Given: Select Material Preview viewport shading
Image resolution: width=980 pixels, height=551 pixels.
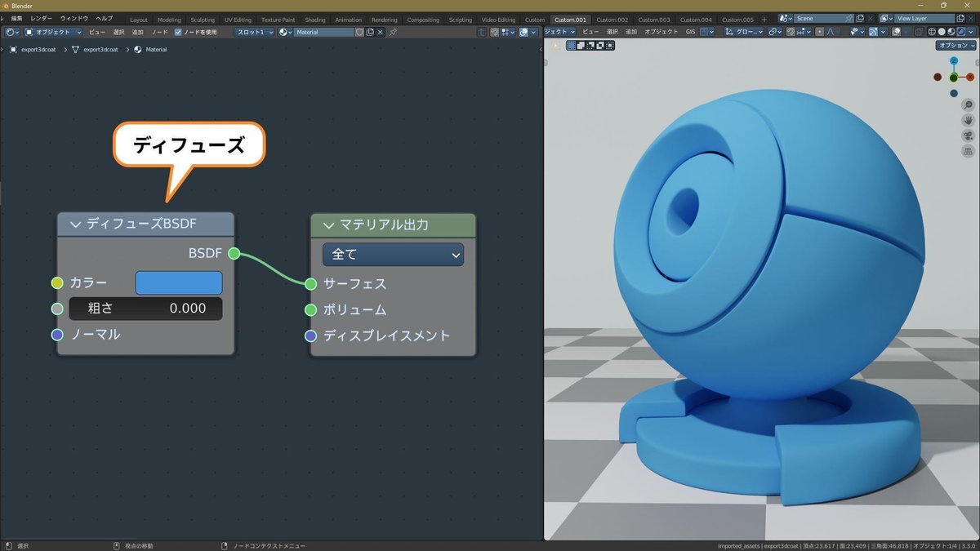Looking at the screenshot, I should [953, 32].
